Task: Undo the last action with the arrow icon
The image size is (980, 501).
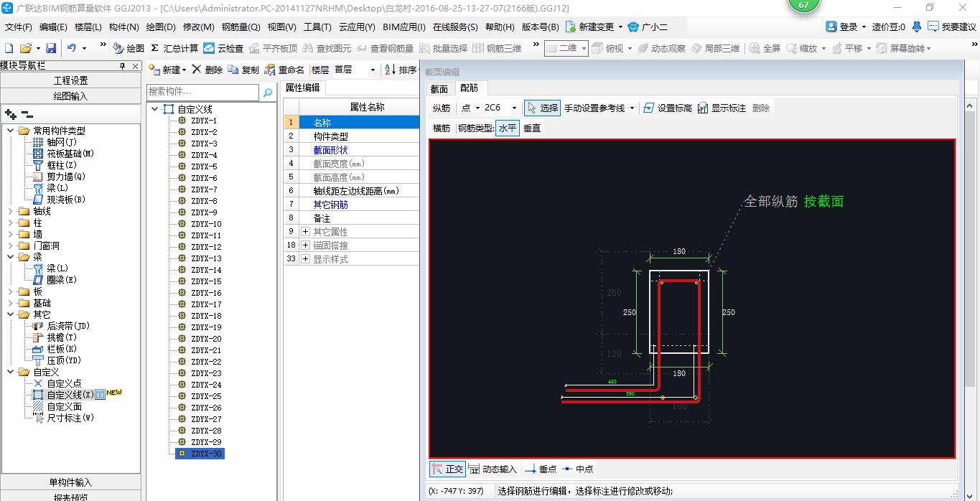Action: coord(72,48)
